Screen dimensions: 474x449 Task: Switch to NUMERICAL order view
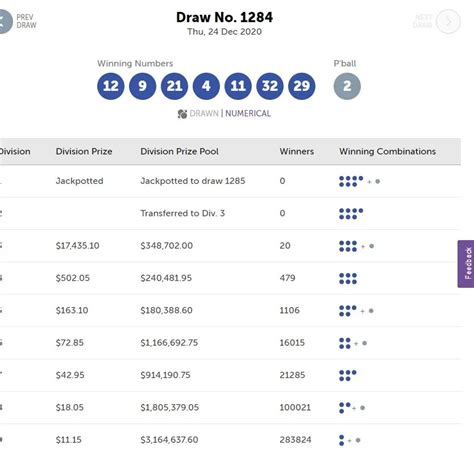pyautogui.click(x=248, y=114)
